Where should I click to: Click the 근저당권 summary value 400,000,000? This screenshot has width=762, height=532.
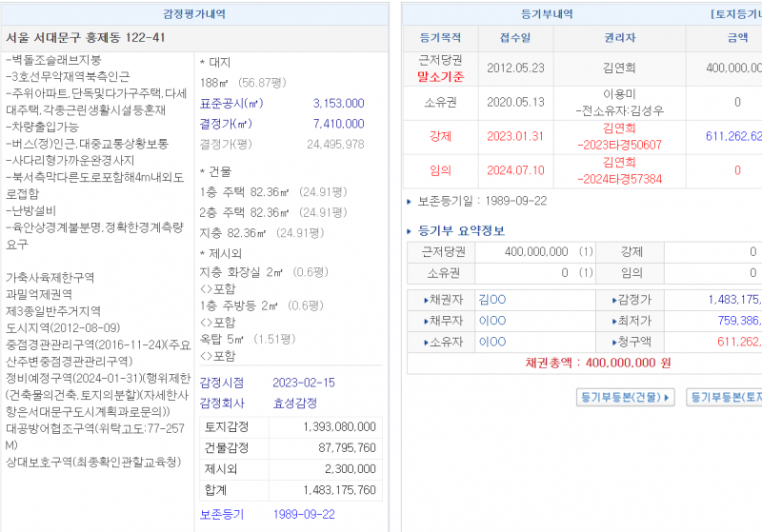point(536,252)
